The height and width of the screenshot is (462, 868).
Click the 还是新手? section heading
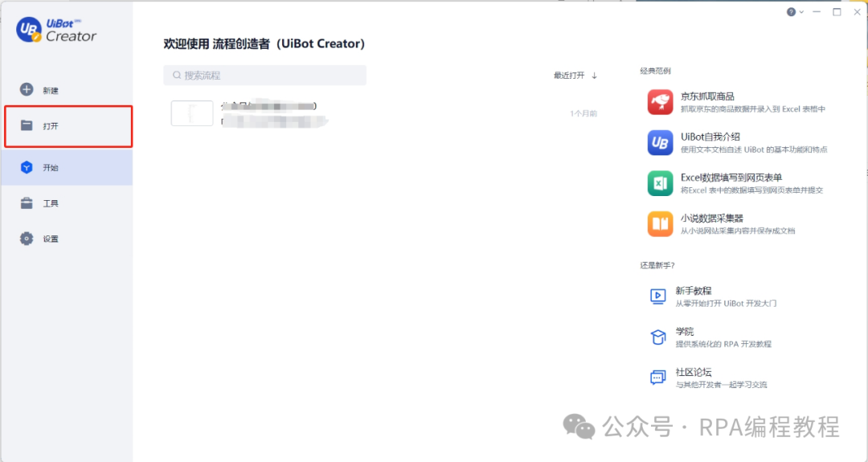657,266
